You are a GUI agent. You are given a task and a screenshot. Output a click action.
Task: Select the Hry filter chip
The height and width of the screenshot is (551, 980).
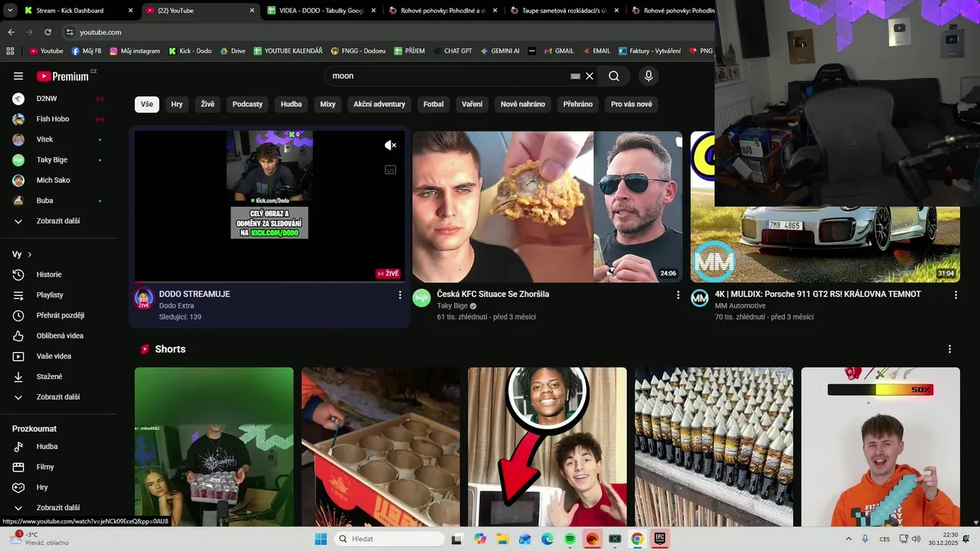pos(177,104)
